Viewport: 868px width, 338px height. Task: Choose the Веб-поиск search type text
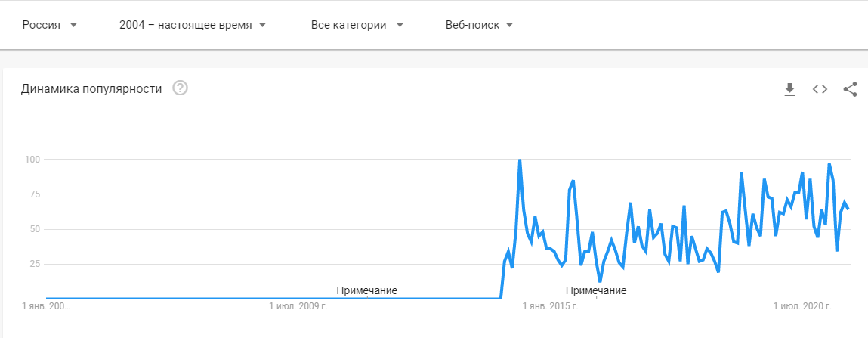[472, 25]
